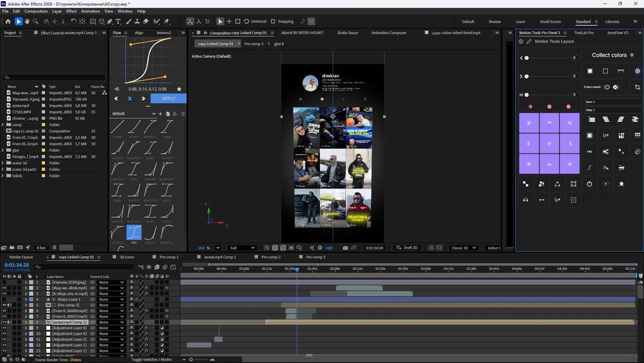This screenshot has width=644, height=363.
Task: Click the trash icon in Project panel
Action: click(54, 248)
